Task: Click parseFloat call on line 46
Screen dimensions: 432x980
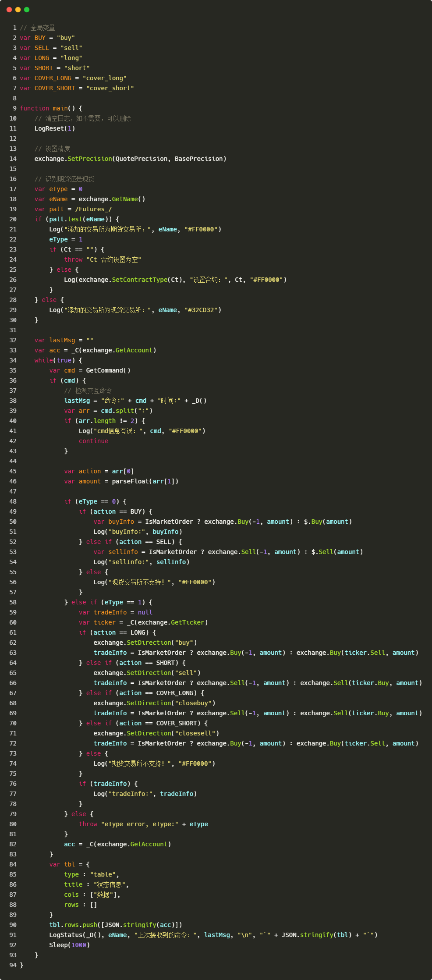Action: click(x=145, y=481)
